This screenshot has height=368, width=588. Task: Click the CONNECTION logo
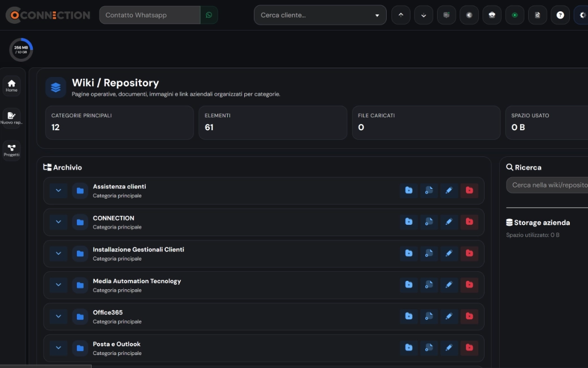click(48, 15)
